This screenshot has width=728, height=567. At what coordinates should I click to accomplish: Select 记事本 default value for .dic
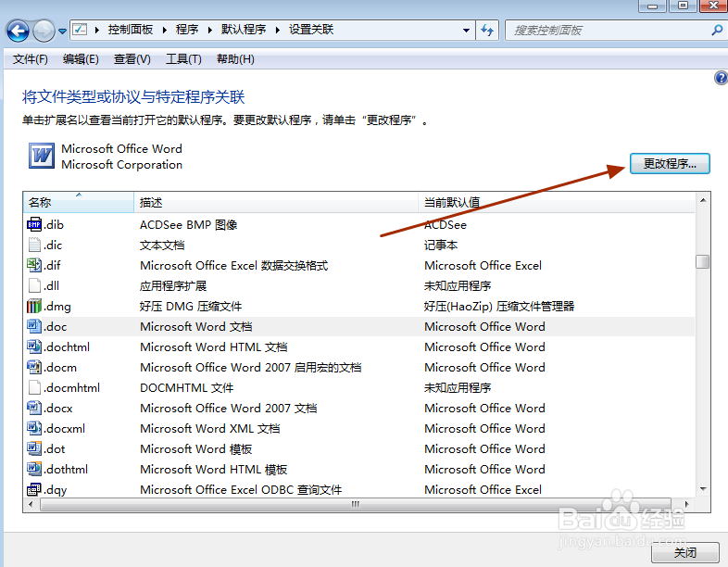click(x=441, y=245)
